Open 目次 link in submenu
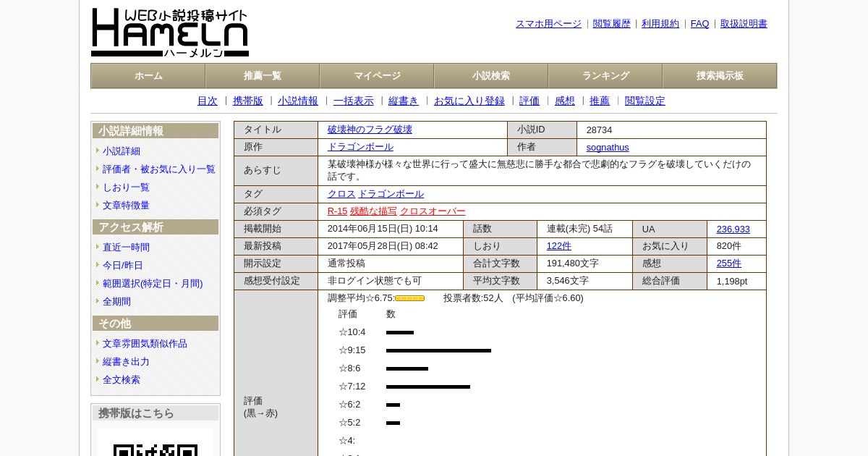The height and width of the screenshot is (456, 868). point(208,101)
